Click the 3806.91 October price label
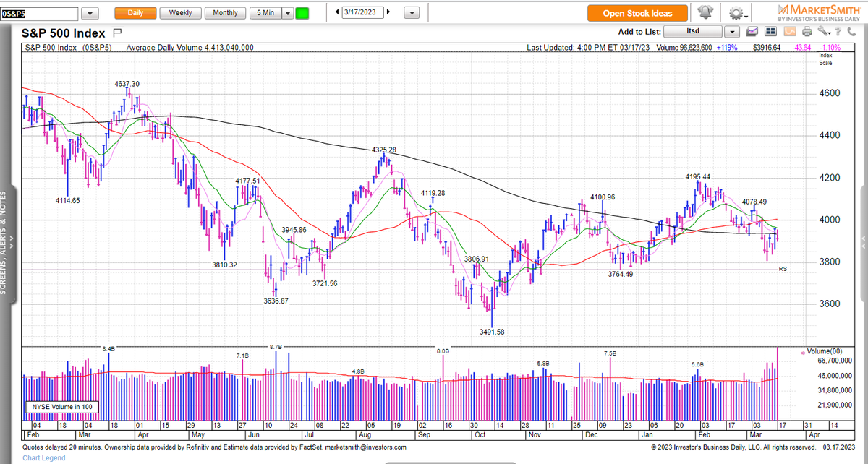868x464 pixels. [476, 258]
